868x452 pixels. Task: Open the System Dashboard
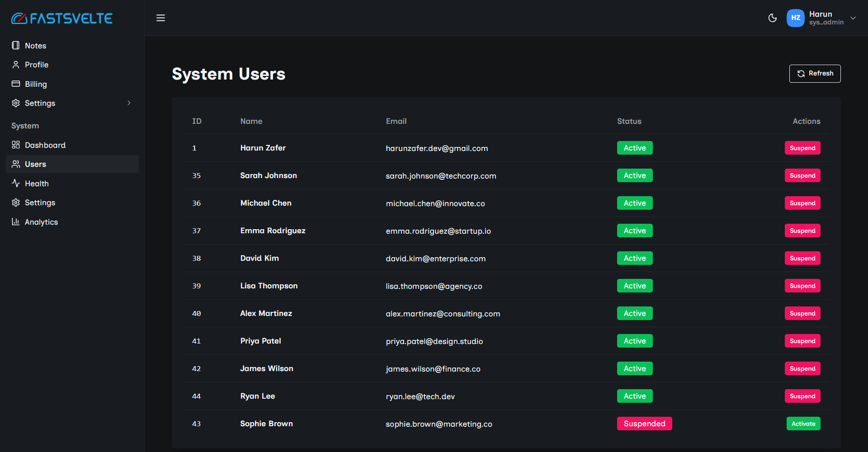coord(45,145)
